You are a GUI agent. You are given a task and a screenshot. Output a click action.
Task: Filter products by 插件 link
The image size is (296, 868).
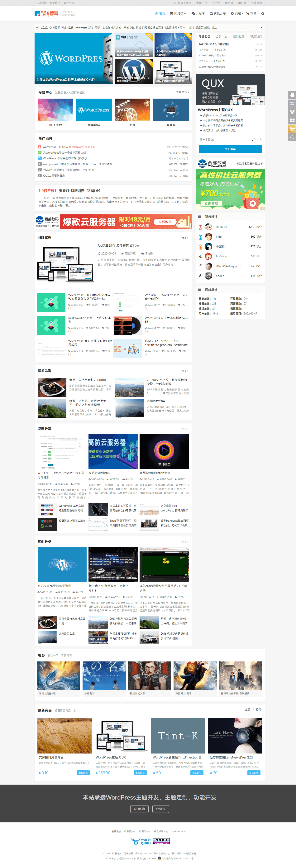tap(259, 710)
